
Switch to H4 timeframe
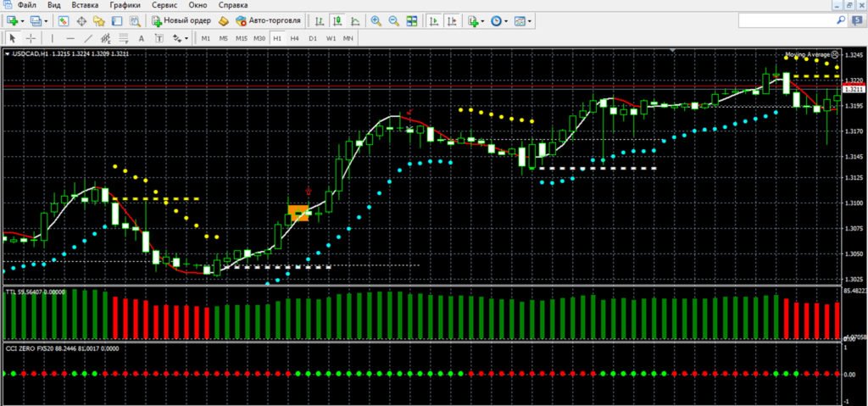[x=295, y=38]
